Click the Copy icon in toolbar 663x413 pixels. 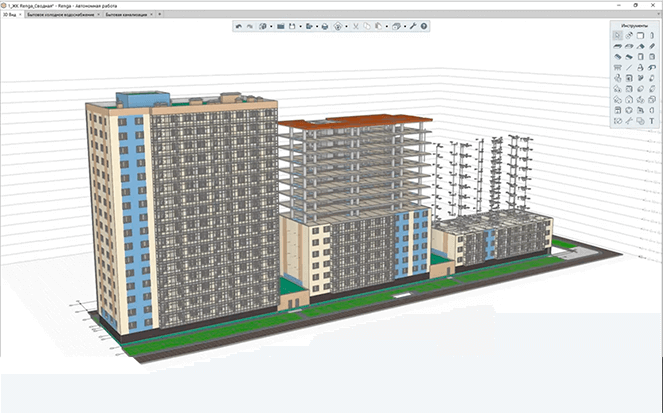[366, 26]
